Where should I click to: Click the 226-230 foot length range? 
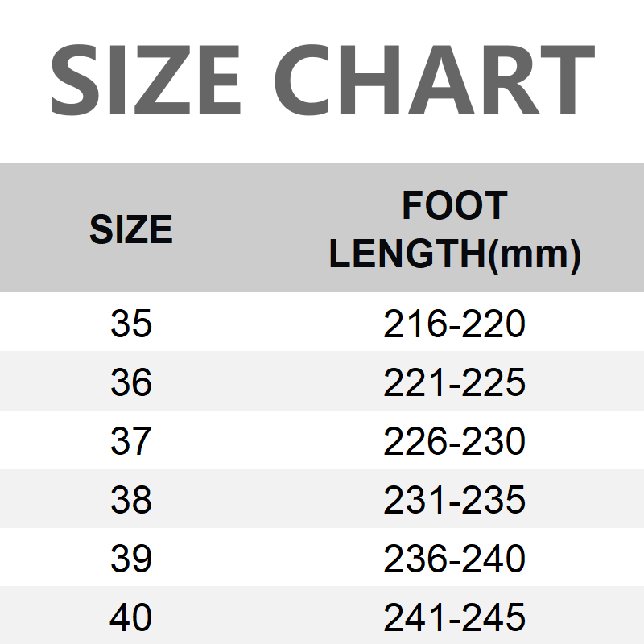[x=455, y=442]
